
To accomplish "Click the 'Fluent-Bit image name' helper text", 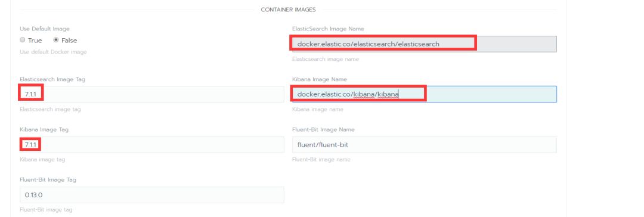I will tap(321, 159).
